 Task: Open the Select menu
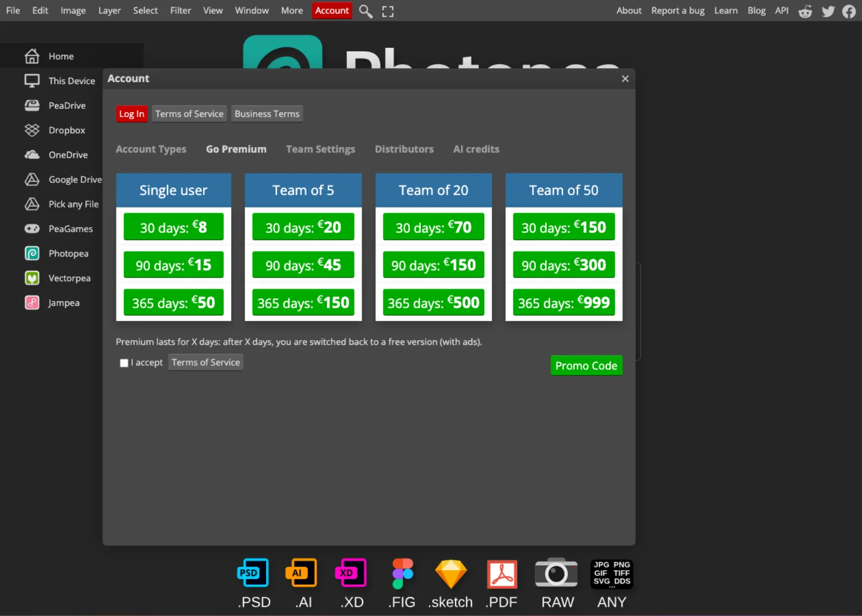[145, 10]
